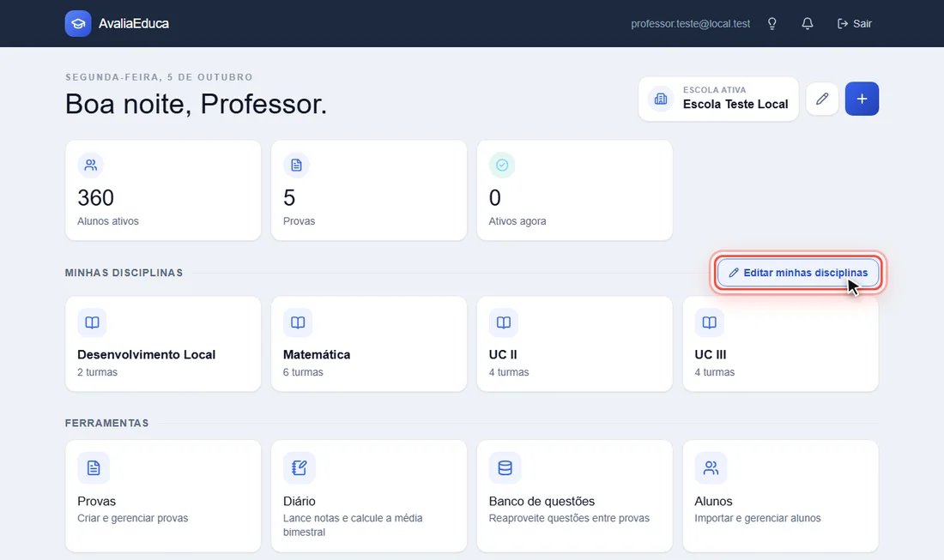Open the UC III discipline title

711,354
